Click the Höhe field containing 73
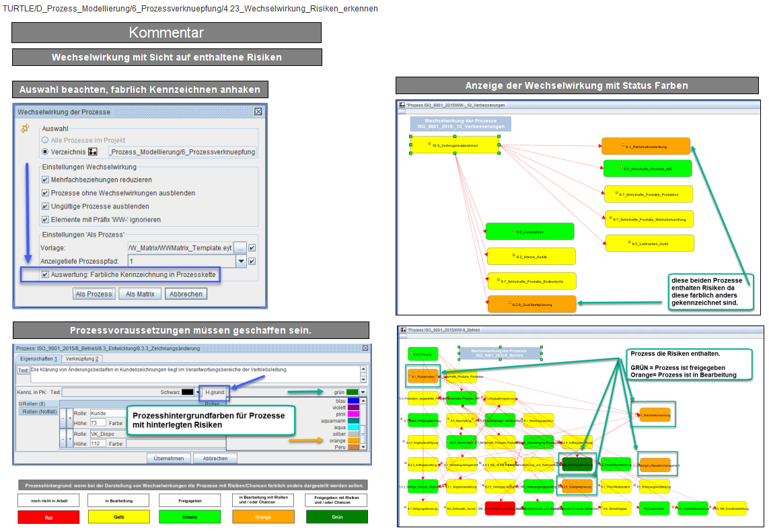Image resolution: width=769 pixels, height=532 pixels. [98, 422]
